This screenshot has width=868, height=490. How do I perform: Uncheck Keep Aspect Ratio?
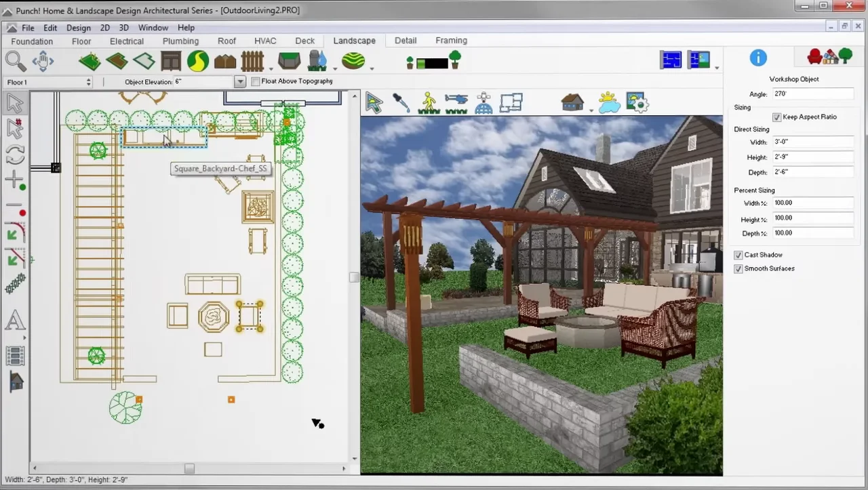(x=777, y=117)
